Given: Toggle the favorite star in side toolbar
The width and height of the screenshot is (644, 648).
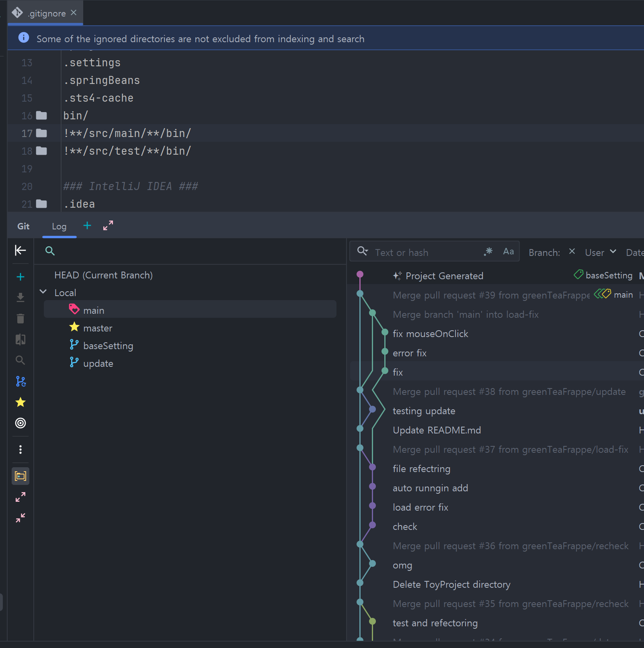Looking at the screenshot, I should pos(21,402).
